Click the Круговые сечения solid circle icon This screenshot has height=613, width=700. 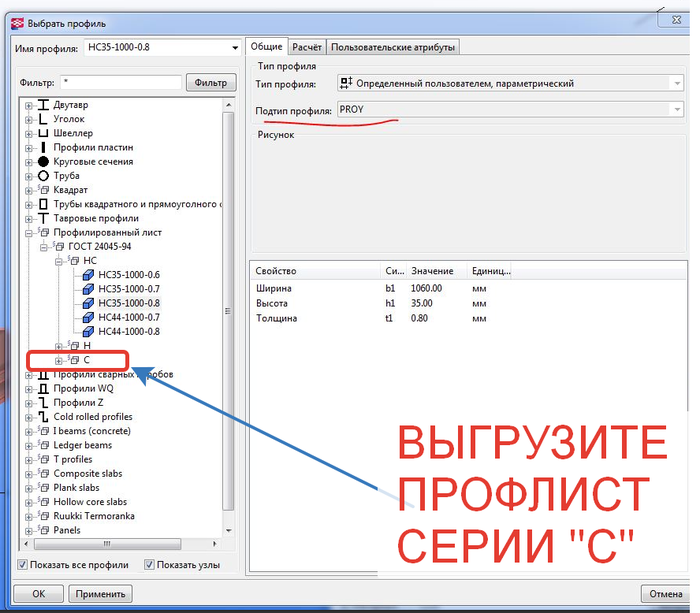43,161
